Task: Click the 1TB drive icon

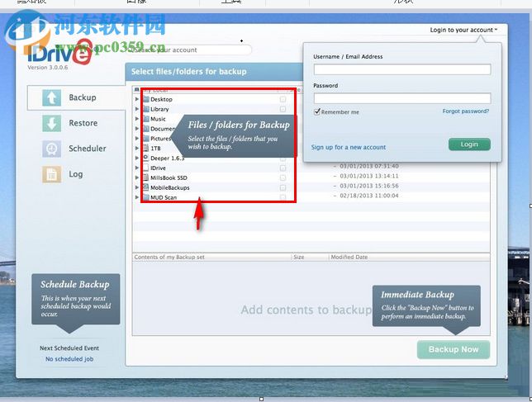Action: coord(146,148)
